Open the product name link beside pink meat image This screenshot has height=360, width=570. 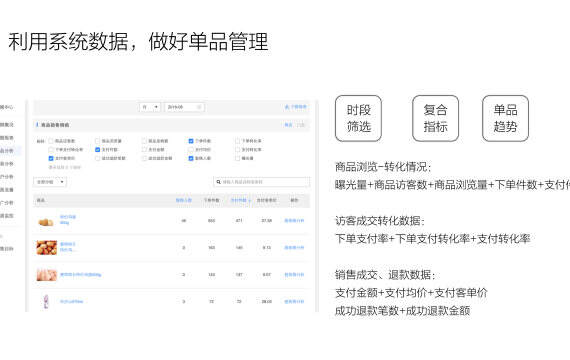(x=80, y=275)
